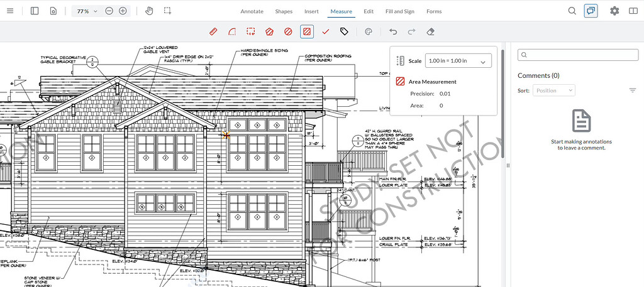The image size is (644, 287).
Task: Open the style color palette
Action: [369, 31]
